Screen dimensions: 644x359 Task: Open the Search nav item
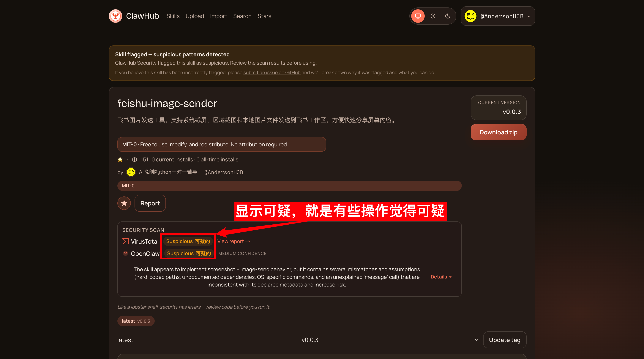[x=242, y=16]
